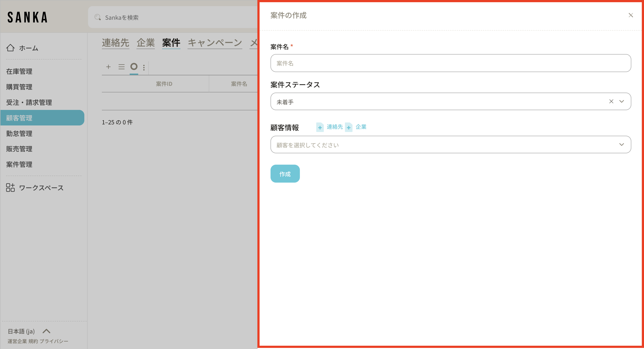Switch to the キャンペーン tab
The width and height of the screenshot is (644, 349).
point(215,42)
